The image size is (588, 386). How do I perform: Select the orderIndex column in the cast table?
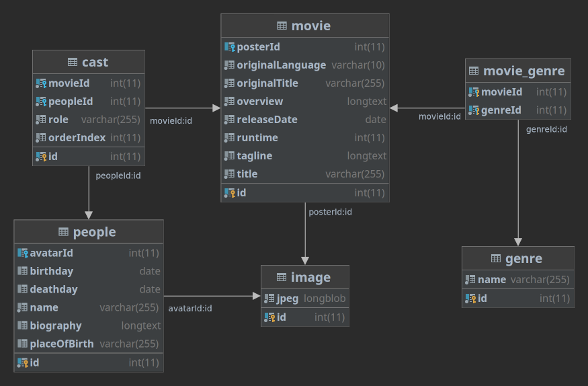(x=89, y=138)
